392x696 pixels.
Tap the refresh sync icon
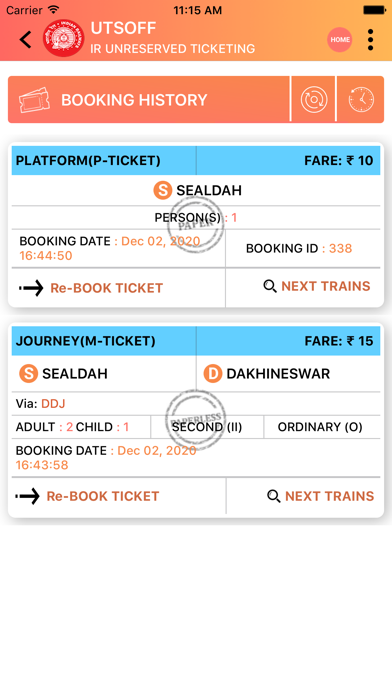[314, 99]
